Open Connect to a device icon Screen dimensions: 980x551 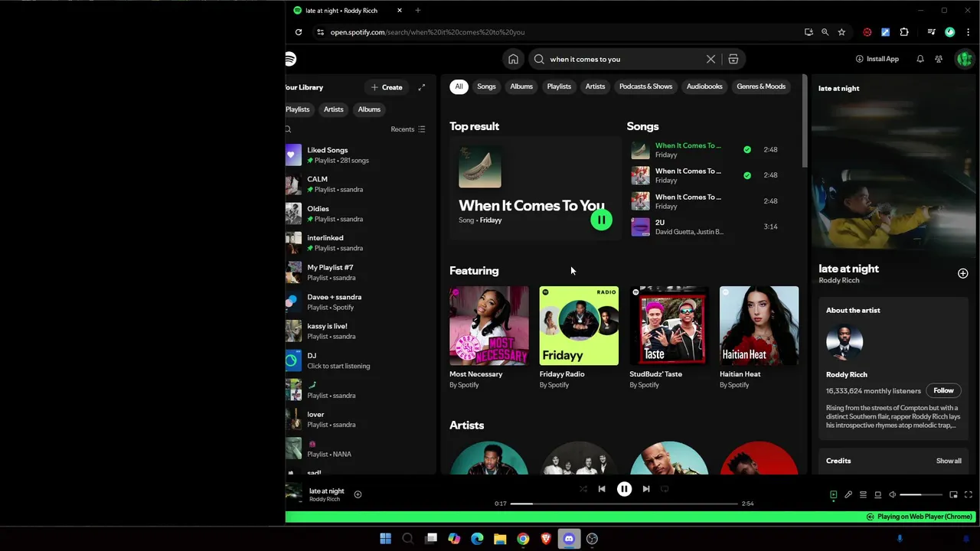877,495
